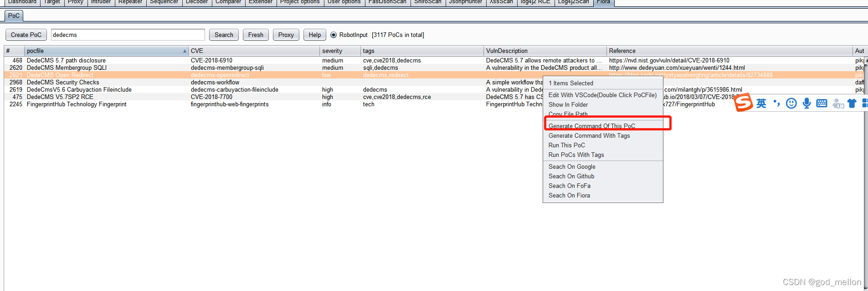Select the RobotInput radio button
This screenshot has width=868, height=291.
(334, 35)
